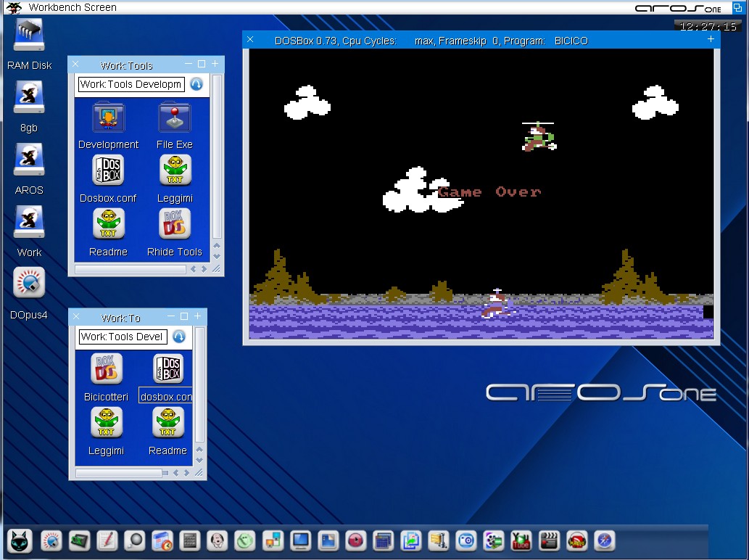Click parent directory button in lower Work:To window

[179, 337]
